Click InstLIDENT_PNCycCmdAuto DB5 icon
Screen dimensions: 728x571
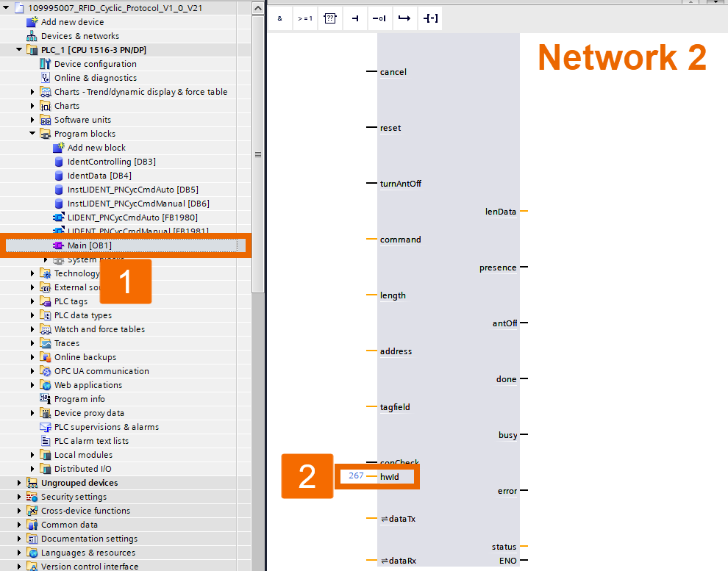[59, 190]
